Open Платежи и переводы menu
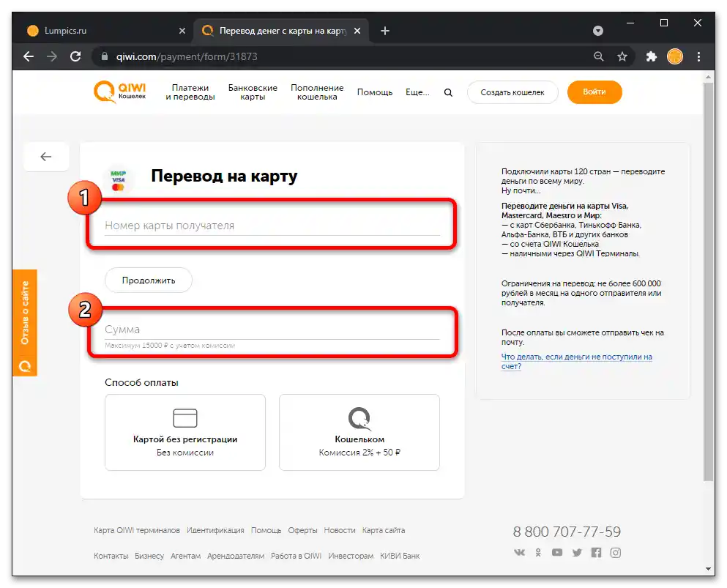 click(190, 92)
